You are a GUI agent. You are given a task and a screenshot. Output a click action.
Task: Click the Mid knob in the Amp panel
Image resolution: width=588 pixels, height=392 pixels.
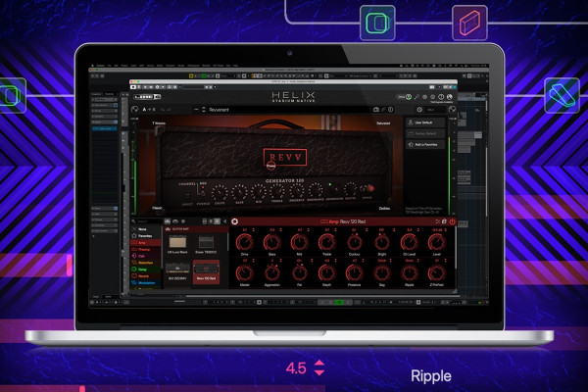299,243
